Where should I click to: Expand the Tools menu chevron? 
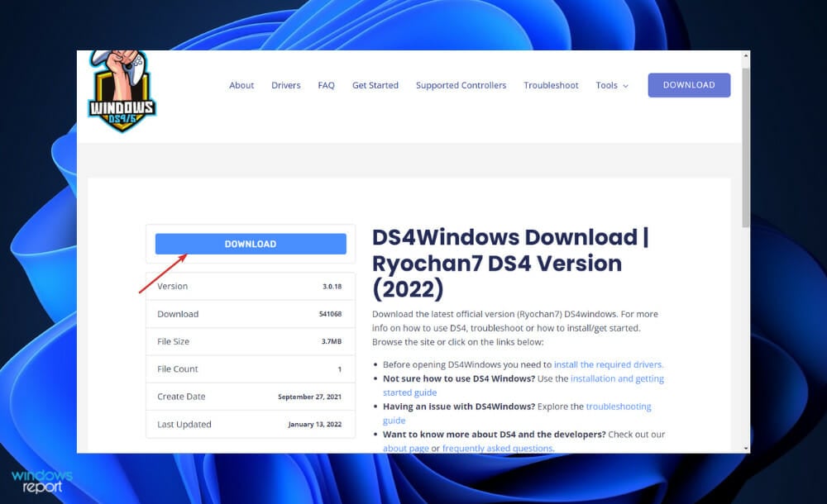tap(625, 86)
